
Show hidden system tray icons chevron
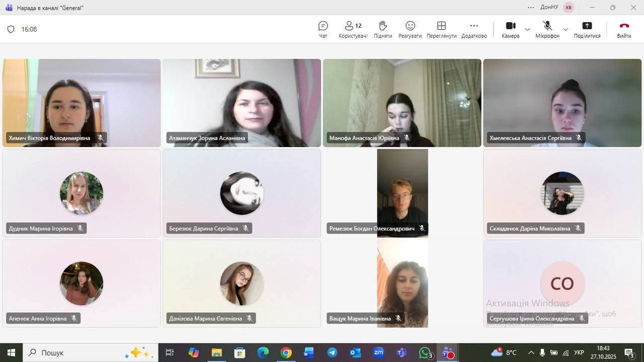[x=531, y=353]
